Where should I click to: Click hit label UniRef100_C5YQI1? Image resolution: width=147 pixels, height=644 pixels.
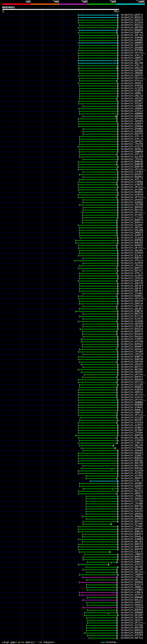coord(132,489)
